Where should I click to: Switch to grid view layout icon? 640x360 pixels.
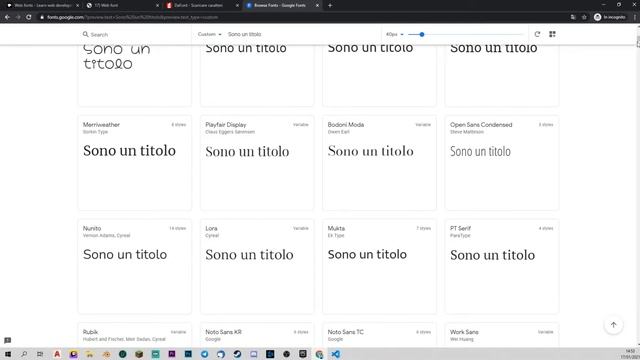tap(552, 34)
